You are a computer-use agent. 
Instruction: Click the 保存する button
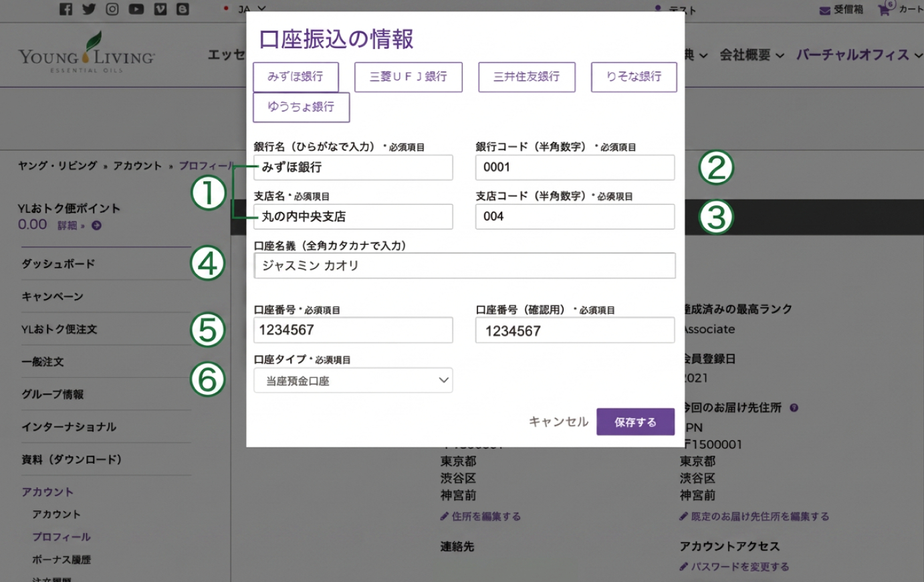635,422
